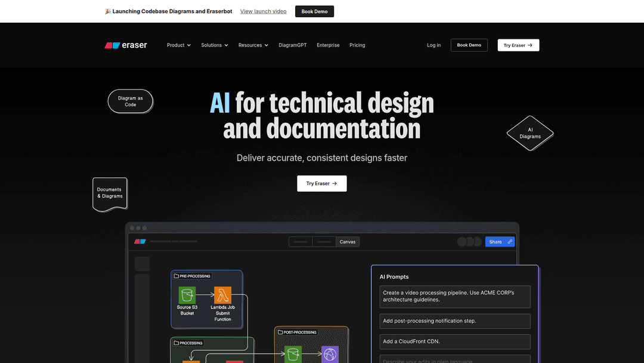Click the purple CloudFront globe icon
This screenshot has height=363, width=644.
pyautogui.click(x=330, y=354)
